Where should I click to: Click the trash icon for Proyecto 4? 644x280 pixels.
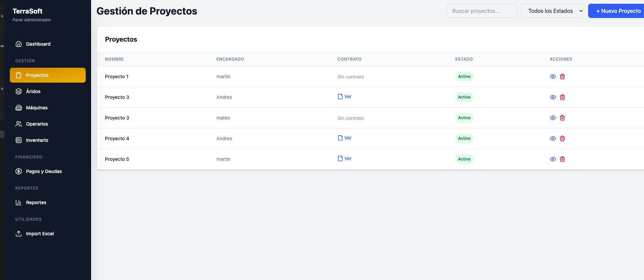coord(562,138)
